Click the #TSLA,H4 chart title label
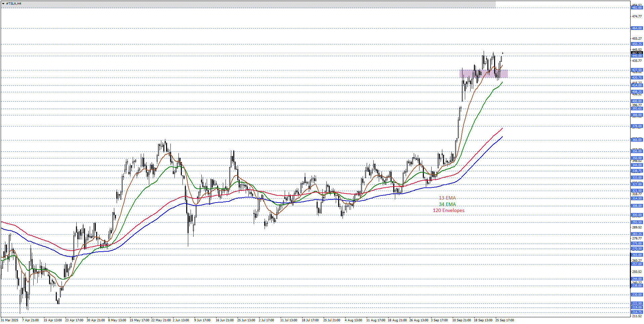Viewport: 644px width, 324px height. 13,4
